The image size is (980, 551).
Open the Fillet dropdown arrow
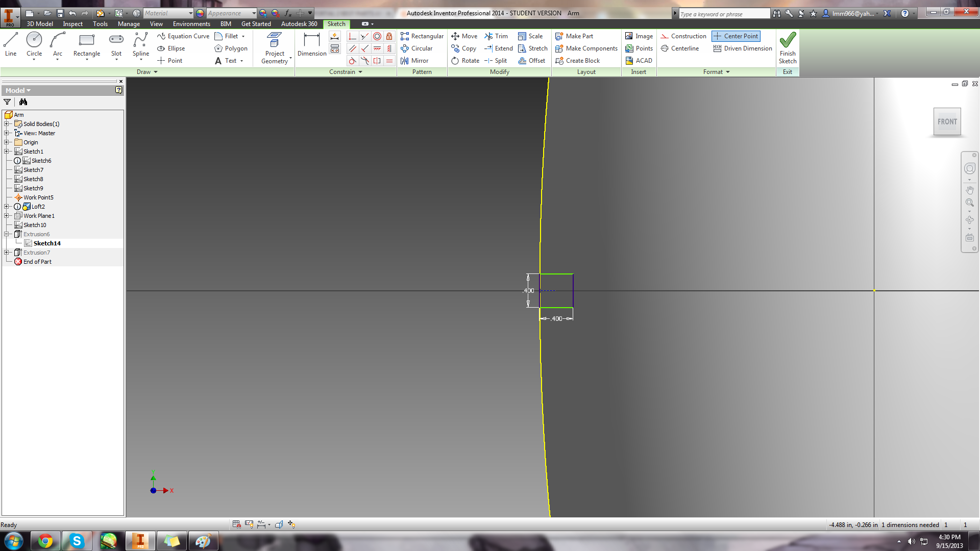pos(243,36)
